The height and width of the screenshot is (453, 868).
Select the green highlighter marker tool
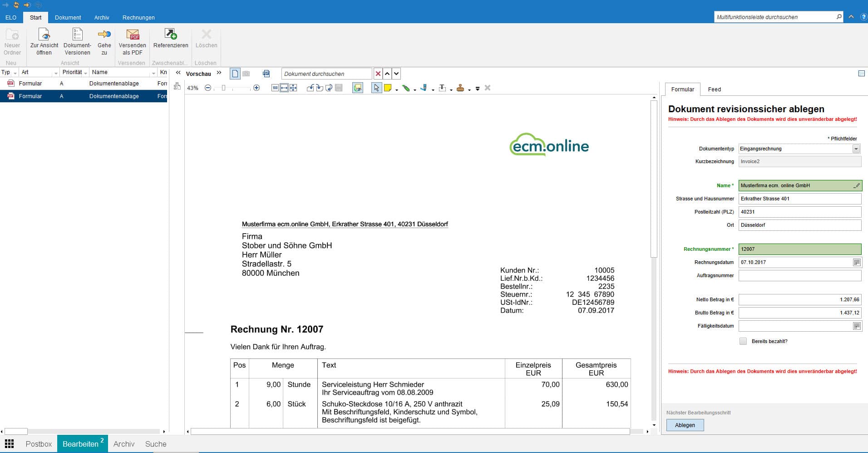406,88
